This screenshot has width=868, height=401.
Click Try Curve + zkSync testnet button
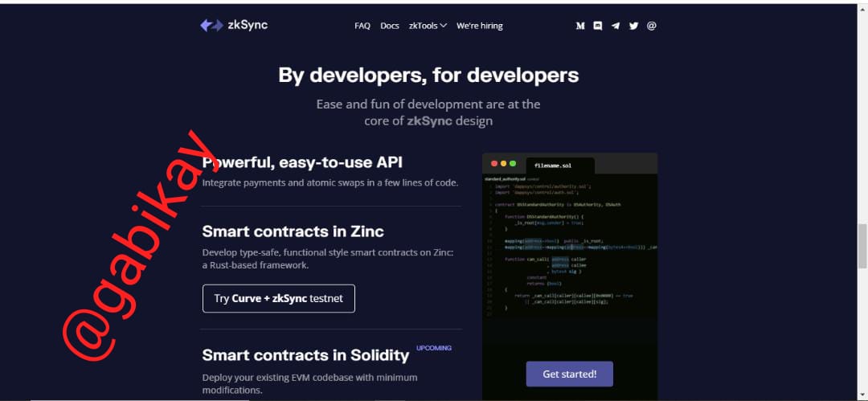(x=278, y=298)
